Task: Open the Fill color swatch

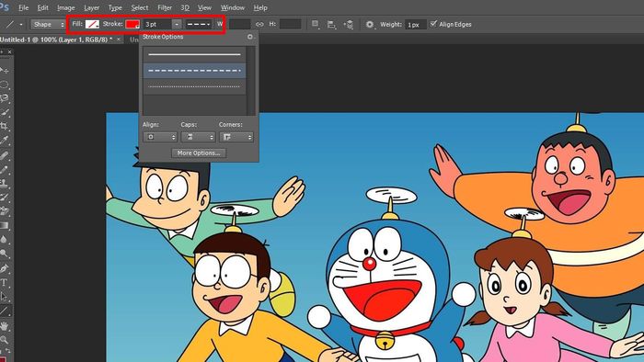Action: click(92, 24)
